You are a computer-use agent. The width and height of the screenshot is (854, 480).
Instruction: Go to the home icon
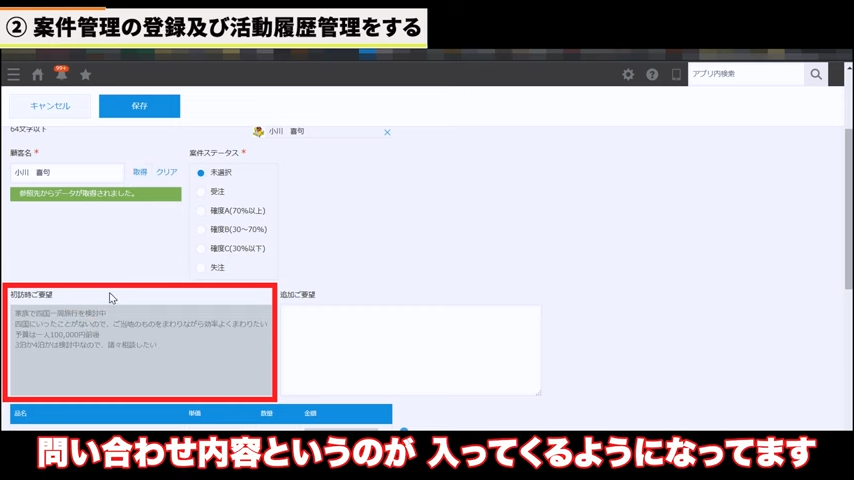pos(38,75)
